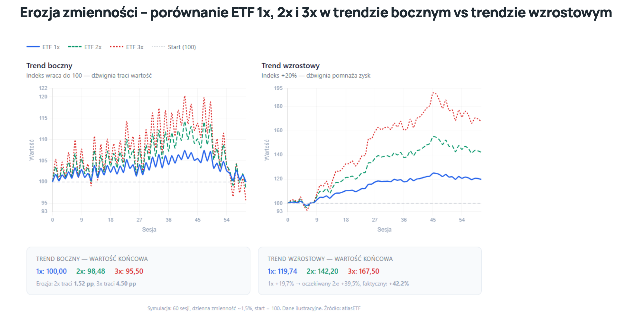The height and width of the screenshot is (315, 644).
Task: Click the solid blue ETF 1x legend line swatch
Action: 33,47
